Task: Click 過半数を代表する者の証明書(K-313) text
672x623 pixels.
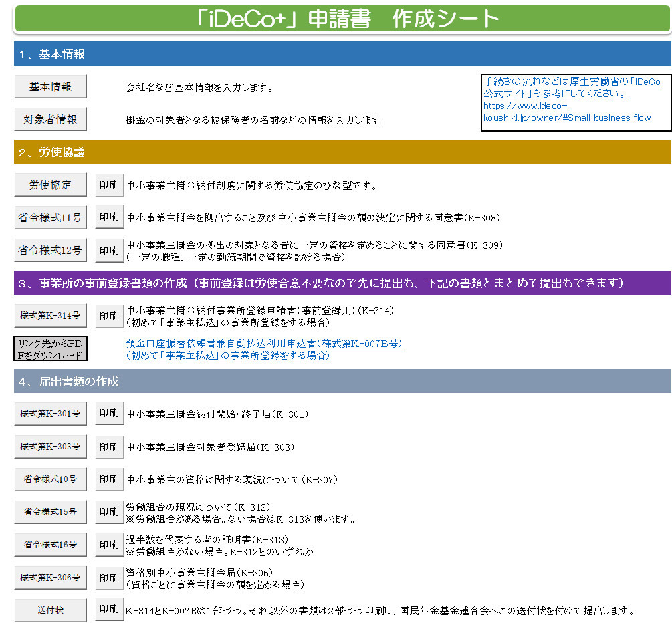Action: pos(207,540)
